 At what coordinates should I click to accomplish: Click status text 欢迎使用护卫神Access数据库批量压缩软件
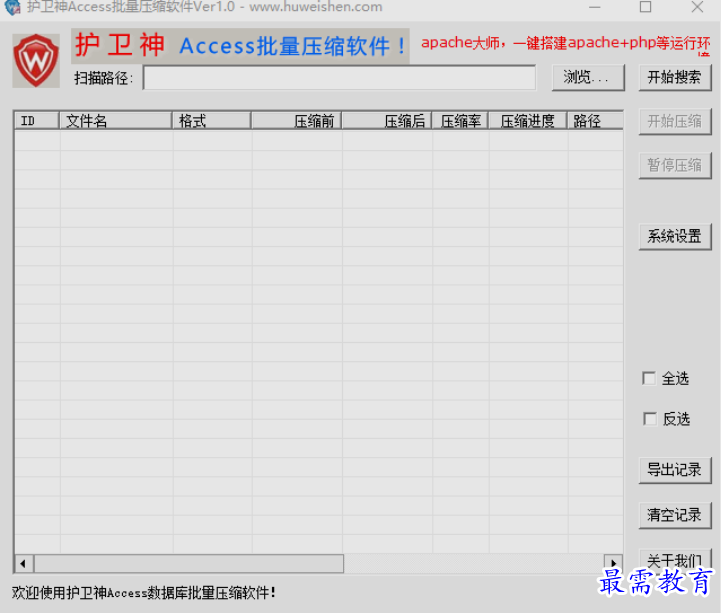(x=144, y=593)
